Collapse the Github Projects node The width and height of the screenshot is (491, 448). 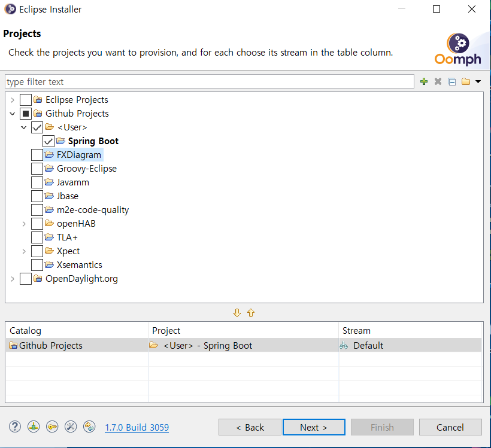pyautogui.click(x=13, y=114)
